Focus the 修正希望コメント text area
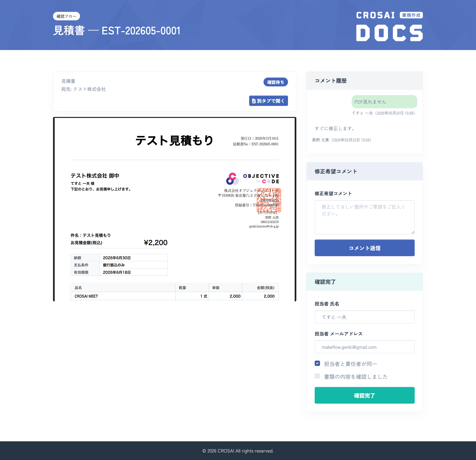The image size is (476, 460). coord(364,217)
